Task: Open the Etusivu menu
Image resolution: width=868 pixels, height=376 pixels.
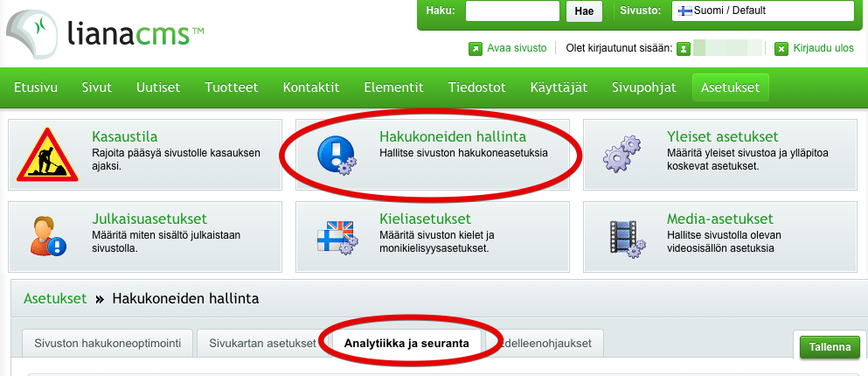Action: (36, 87)
